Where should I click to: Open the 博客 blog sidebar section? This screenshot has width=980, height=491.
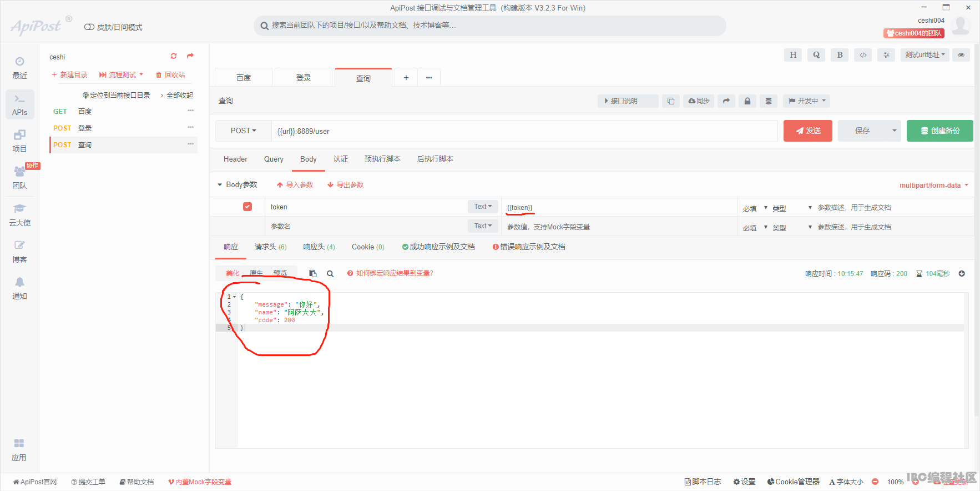19,252
